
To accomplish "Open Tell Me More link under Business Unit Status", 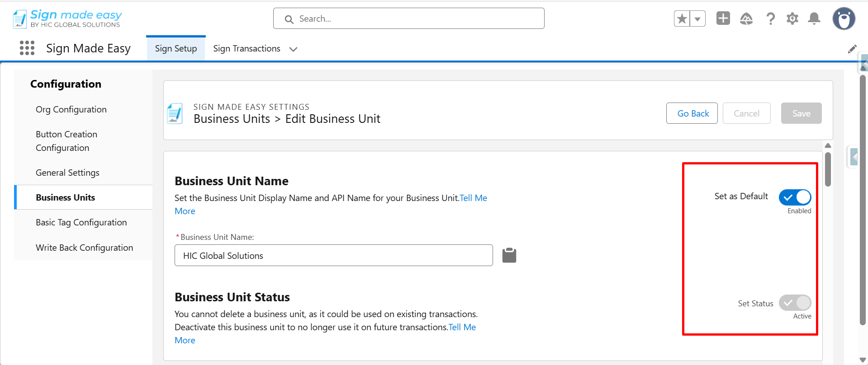I will (462, 327).
